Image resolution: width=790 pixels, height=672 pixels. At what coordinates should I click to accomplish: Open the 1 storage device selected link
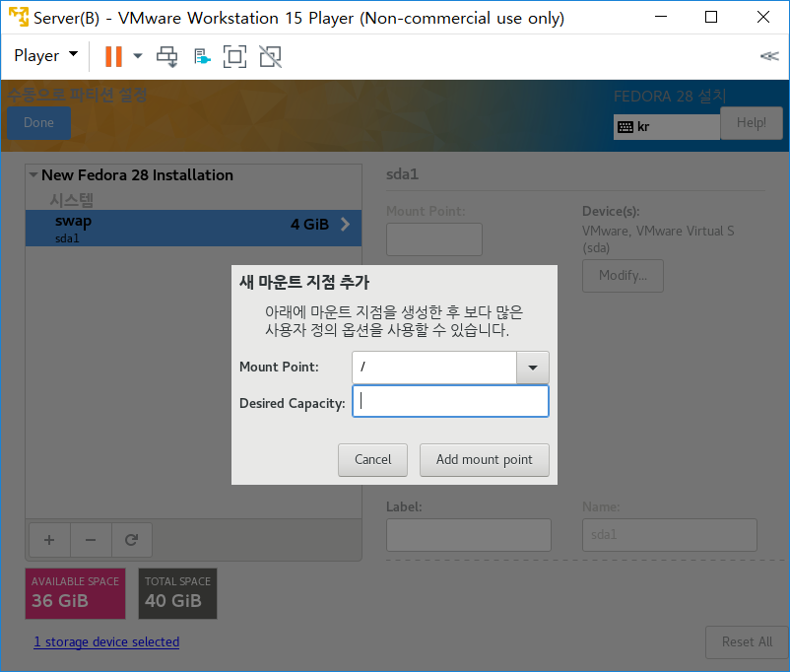pyautogui.click(x=106, y=641)
